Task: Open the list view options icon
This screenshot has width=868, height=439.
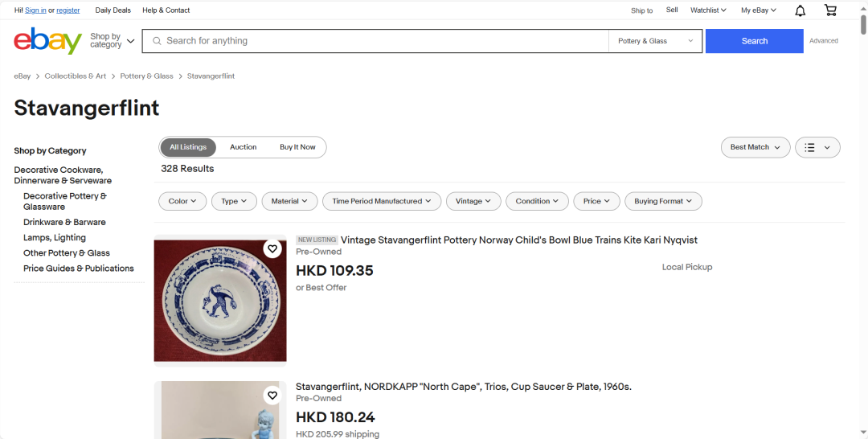Action: pos(817,147)
